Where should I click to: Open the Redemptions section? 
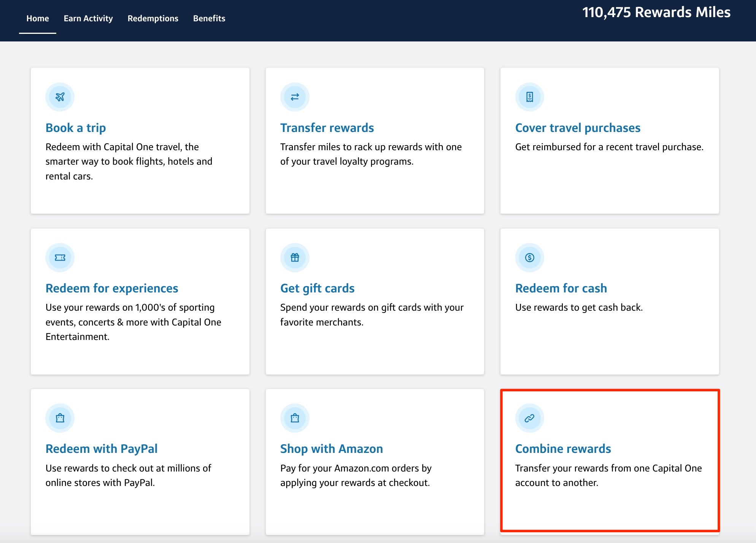tap(153, 18)
